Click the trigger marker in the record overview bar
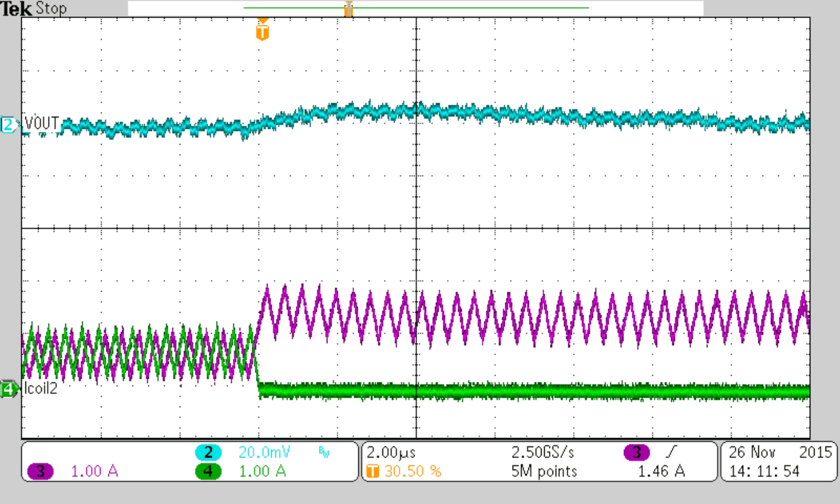Image resolution: width=840 pixels, height=504 pixels. (x=348, y=8)
